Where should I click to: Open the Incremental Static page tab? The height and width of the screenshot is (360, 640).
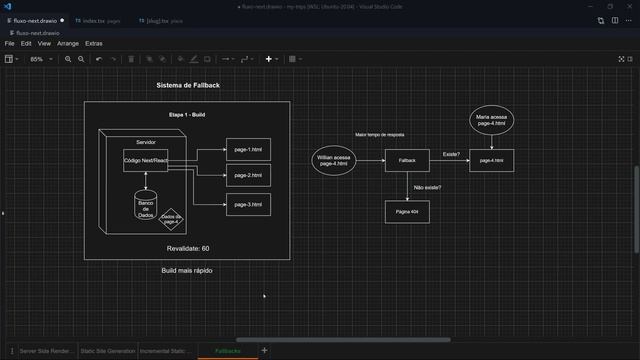[167, 351]
